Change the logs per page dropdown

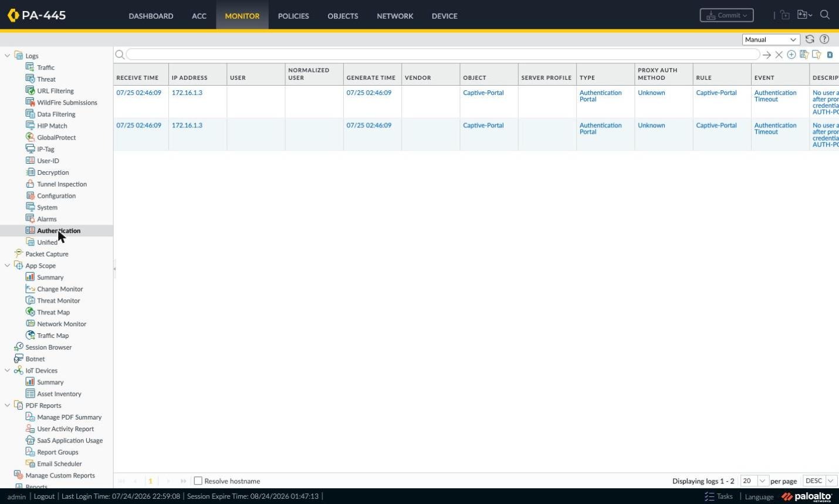click(755, 481)
